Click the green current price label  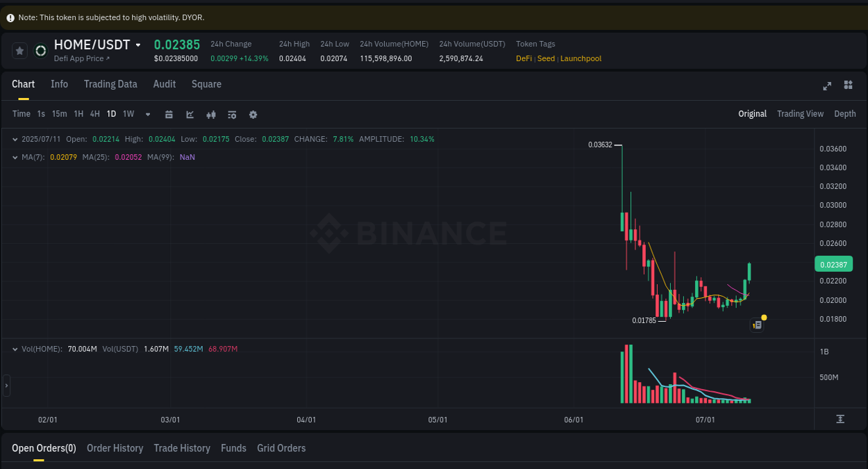pyautogui.click(x=833, y=264)
